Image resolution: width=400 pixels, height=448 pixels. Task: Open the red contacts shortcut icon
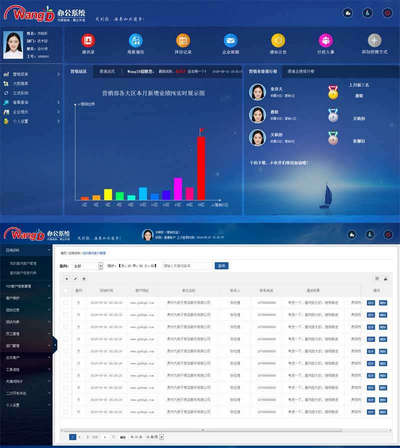tap(88, 40)
